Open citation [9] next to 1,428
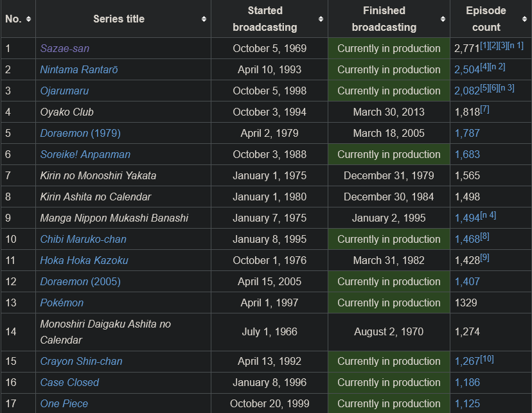This screenshot has height=413, width=532. [x=485, y=258]
